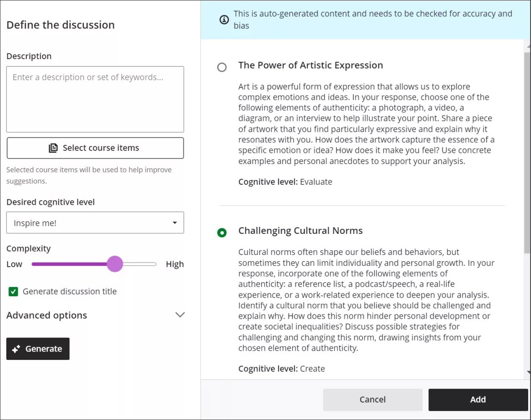Click the Complexity label
The height and width of the screenshot is (420, 531).
pos(29,248)
